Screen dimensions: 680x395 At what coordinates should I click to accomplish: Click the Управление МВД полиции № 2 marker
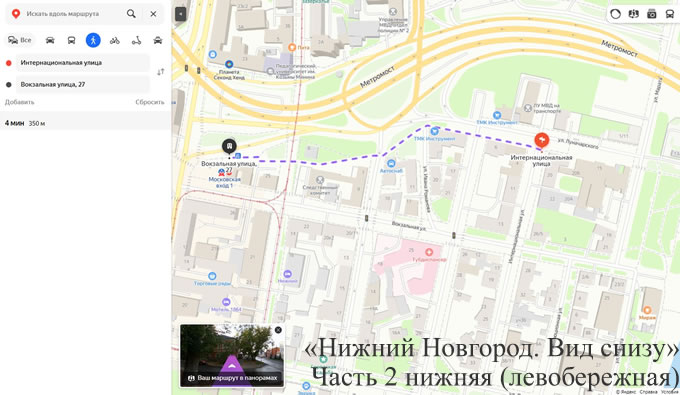coord(393,12)
